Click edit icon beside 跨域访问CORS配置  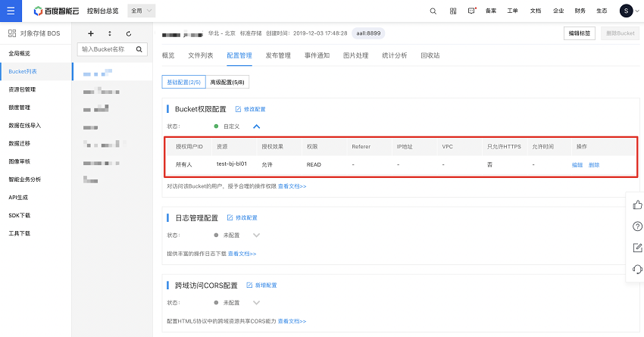point(249,285)
